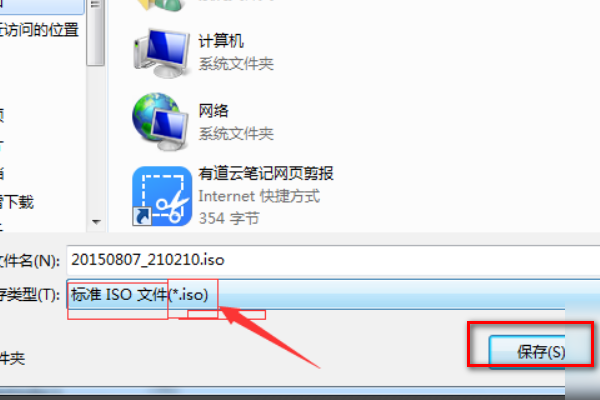
Task: Focus the file name field 20150807_210210.iso
Action: pyautogui.click(x=333, y=260)
